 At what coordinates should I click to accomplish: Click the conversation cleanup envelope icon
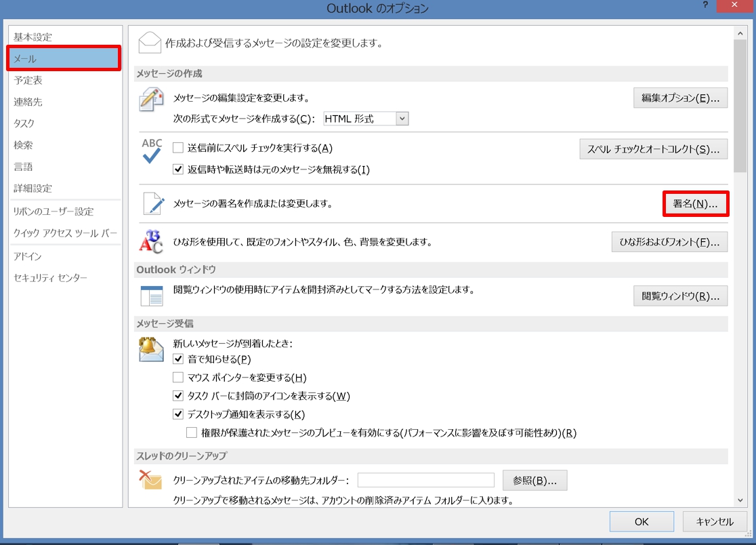150,480
